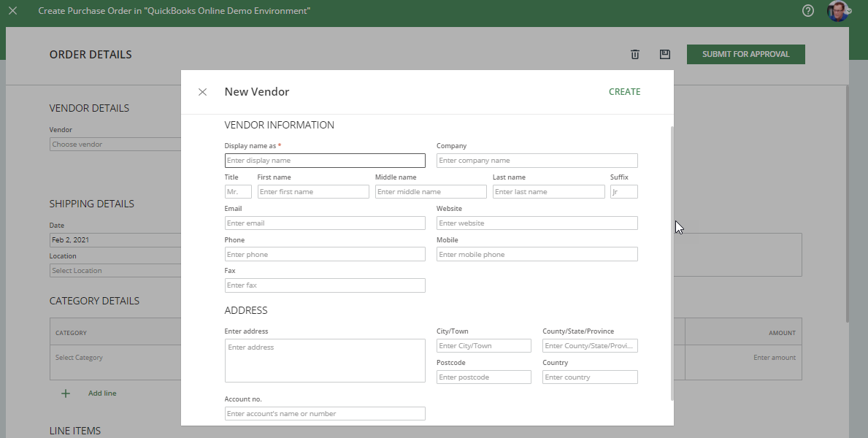Click the Display name as field

coord(325,161)
